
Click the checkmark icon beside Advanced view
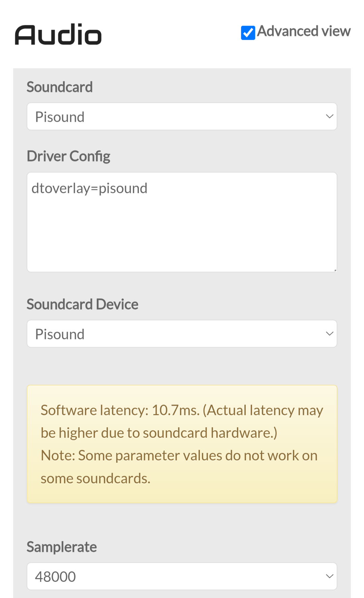(248, 33)
